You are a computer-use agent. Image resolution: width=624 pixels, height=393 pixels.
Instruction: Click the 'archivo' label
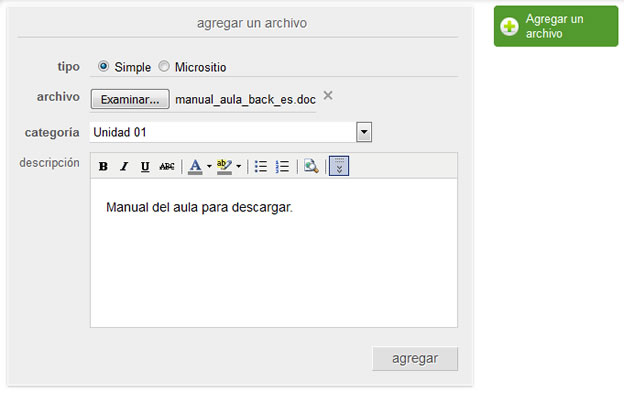click(x=58, y=97)
